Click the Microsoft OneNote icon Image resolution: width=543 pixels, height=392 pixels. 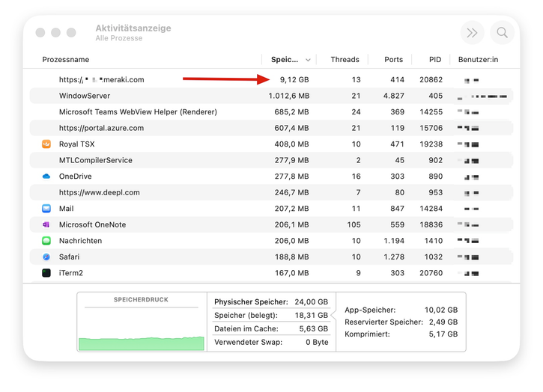pos(46,224)
